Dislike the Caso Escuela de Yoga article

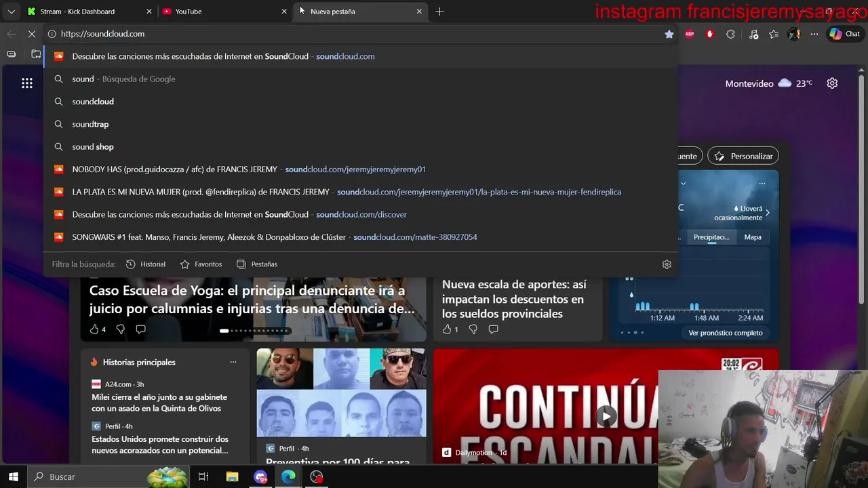(x=120, y=329)
